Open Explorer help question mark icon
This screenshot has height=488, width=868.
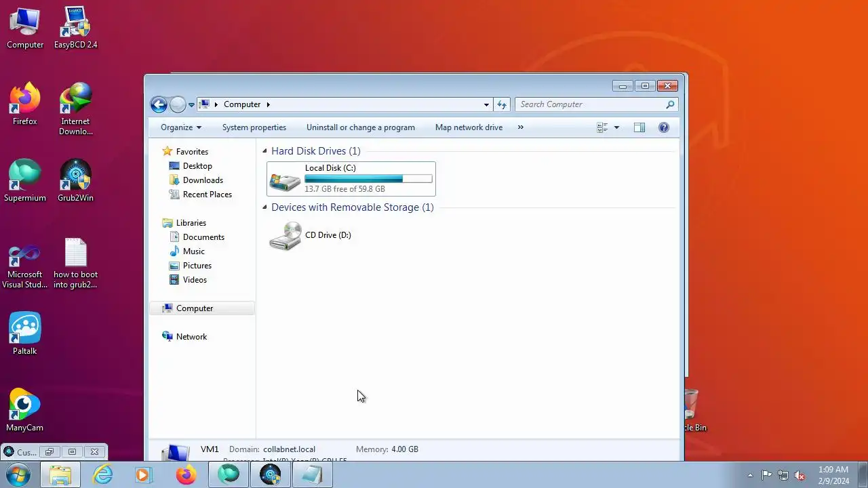click(664, 127)
